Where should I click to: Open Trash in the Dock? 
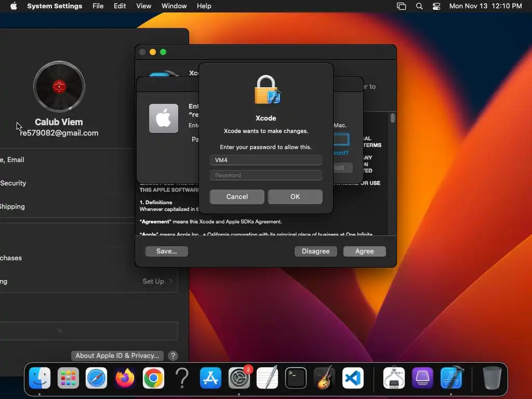491,378
